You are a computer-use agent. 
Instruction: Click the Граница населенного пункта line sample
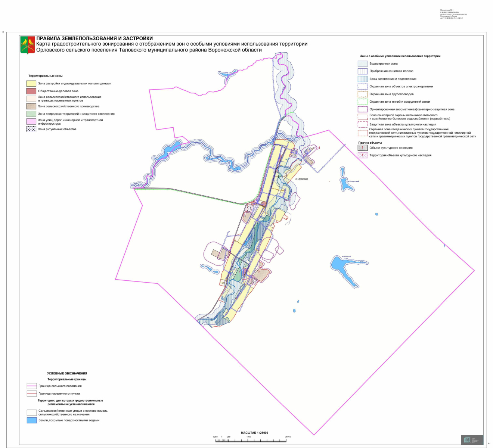point(31,393)
